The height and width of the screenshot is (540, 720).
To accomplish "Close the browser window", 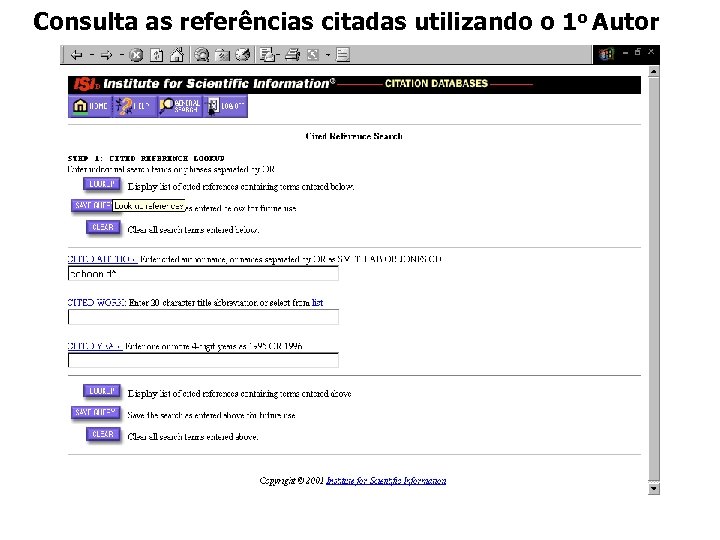I will pos(651,52).
